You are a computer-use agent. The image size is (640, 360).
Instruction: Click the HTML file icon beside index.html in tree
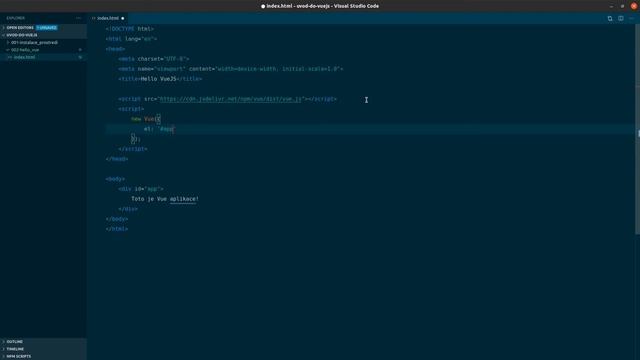[x=10, y=58]
